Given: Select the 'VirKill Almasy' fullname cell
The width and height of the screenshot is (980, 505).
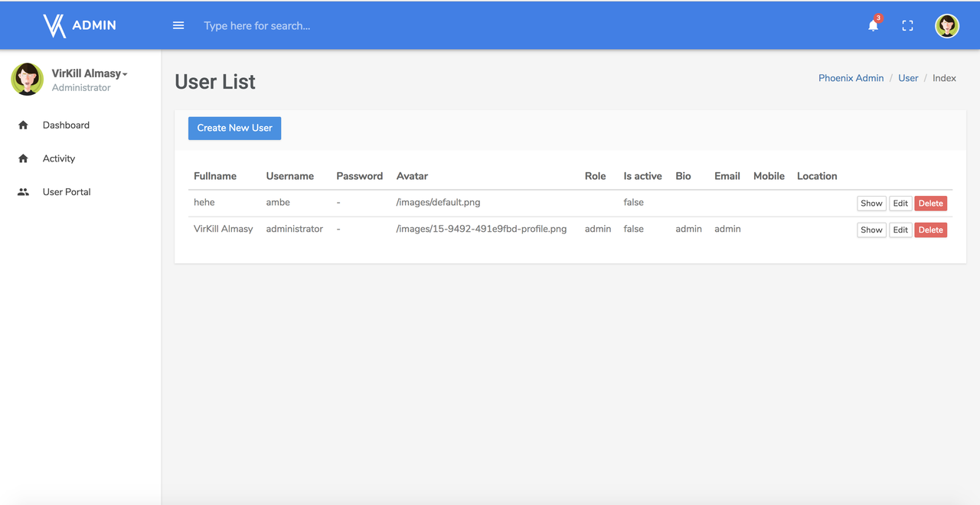Looking at the screenshot, I should pyautogui.click(x=224, y=229).
